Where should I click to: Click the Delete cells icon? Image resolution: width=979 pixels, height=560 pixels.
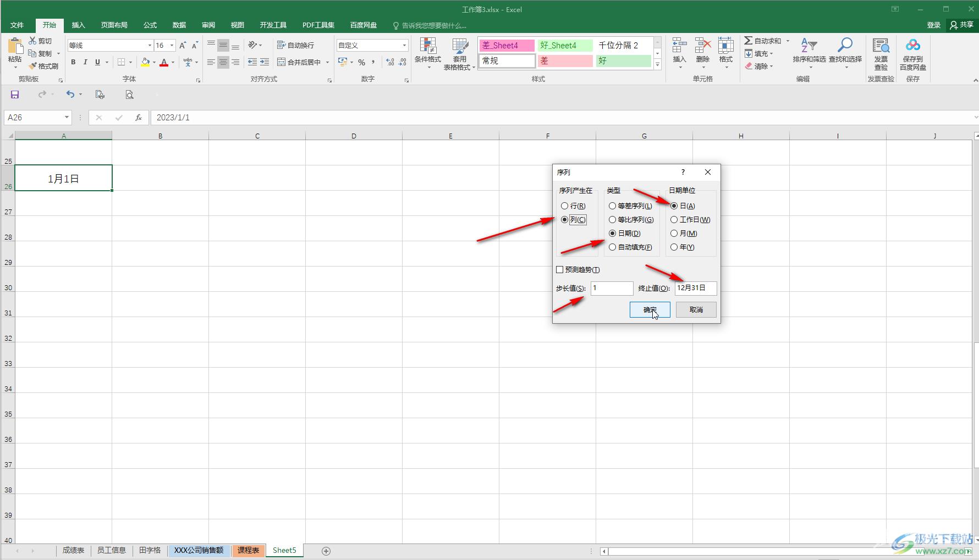coord(703,46)
